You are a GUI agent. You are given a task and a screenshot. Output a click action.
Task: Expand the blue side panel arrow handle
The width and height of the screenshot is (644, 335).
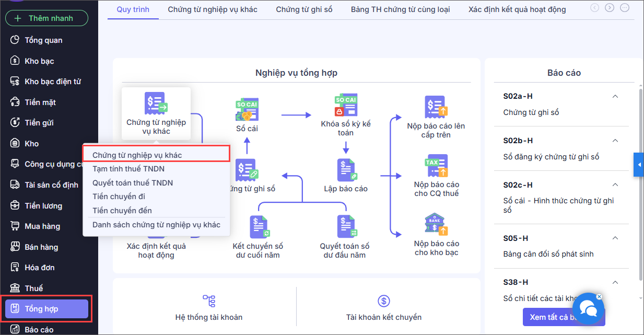point(639,165)
